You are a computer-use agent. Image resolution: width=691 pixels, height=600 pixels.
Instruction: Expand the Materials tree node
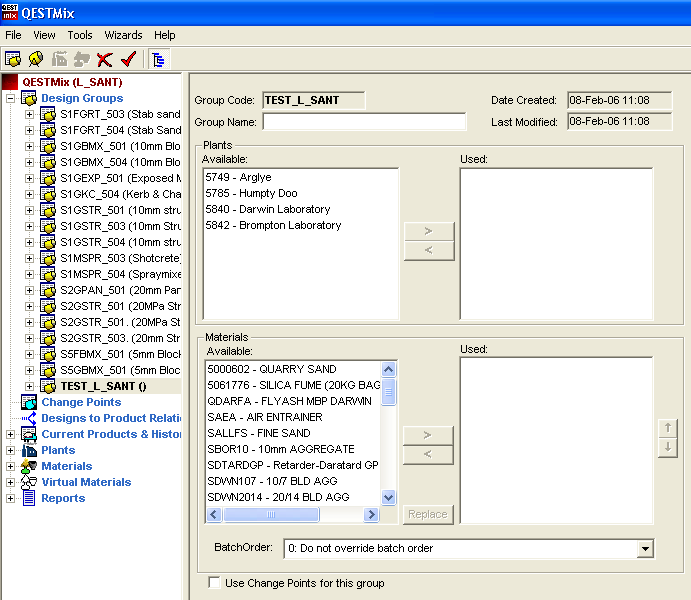coord(11,466)
